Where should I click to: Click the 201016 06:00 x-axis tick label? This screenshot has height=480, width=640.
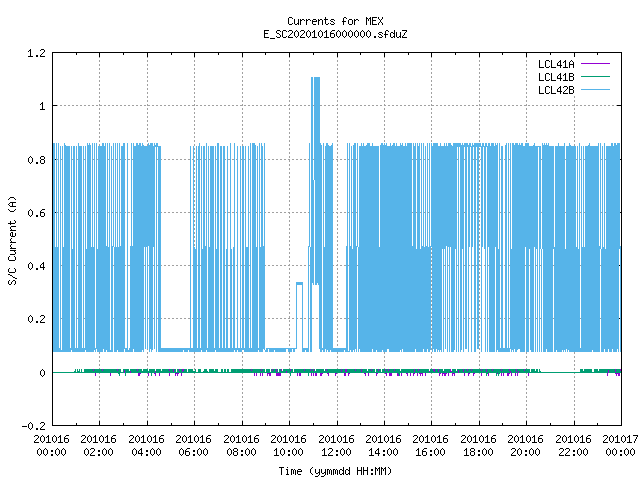[193, 446]
